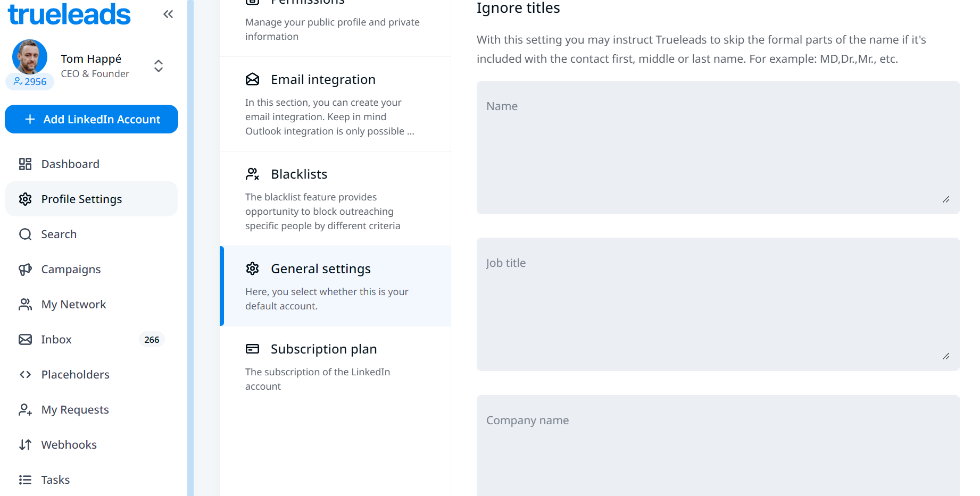This screenshot has width=980, height=496.
Task: Click the Subscription plan card icon
Action: [x=252, y=349]
